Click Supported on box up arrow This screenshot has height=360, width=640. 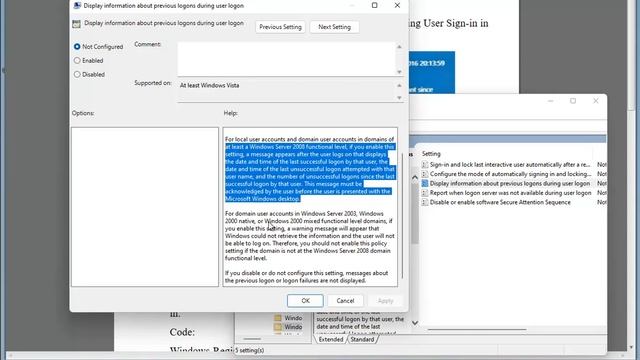pos(399,86)
